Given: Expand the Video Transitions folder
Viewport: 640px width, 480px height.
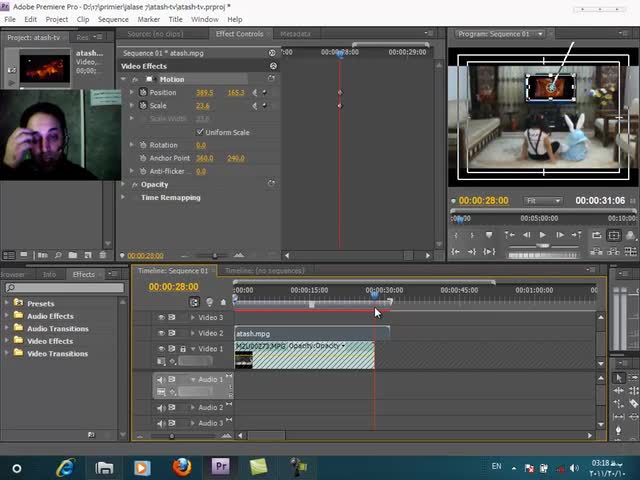Looking at the screenshot, I should click(6, 354).
